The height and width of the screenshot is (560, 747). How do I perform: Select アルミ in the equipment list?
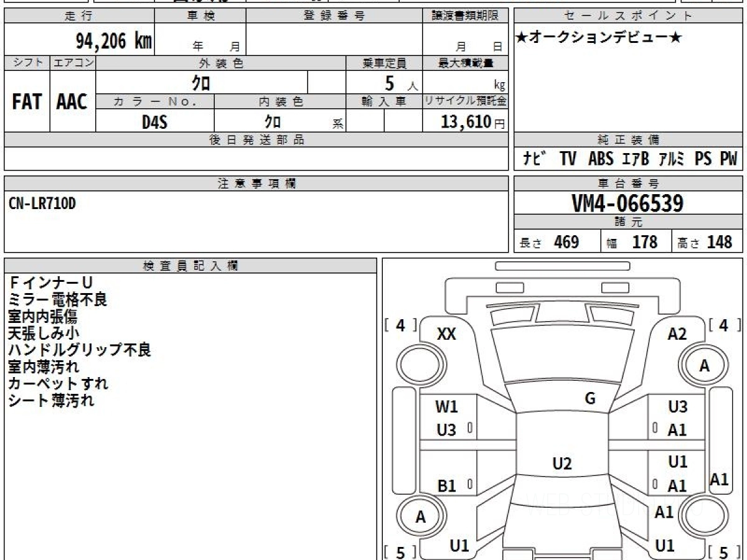coord(671,159)
